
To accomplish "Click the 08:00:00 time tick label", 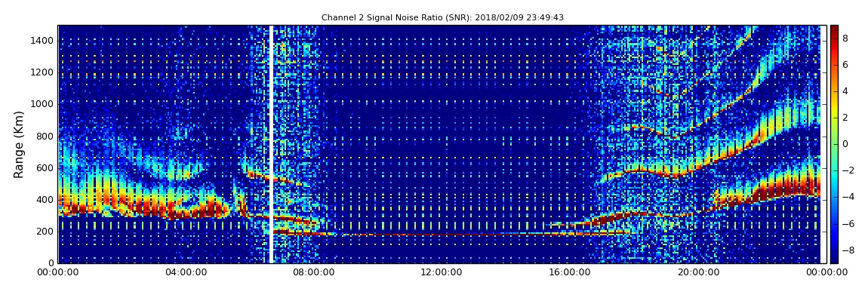I will [312, 272].
